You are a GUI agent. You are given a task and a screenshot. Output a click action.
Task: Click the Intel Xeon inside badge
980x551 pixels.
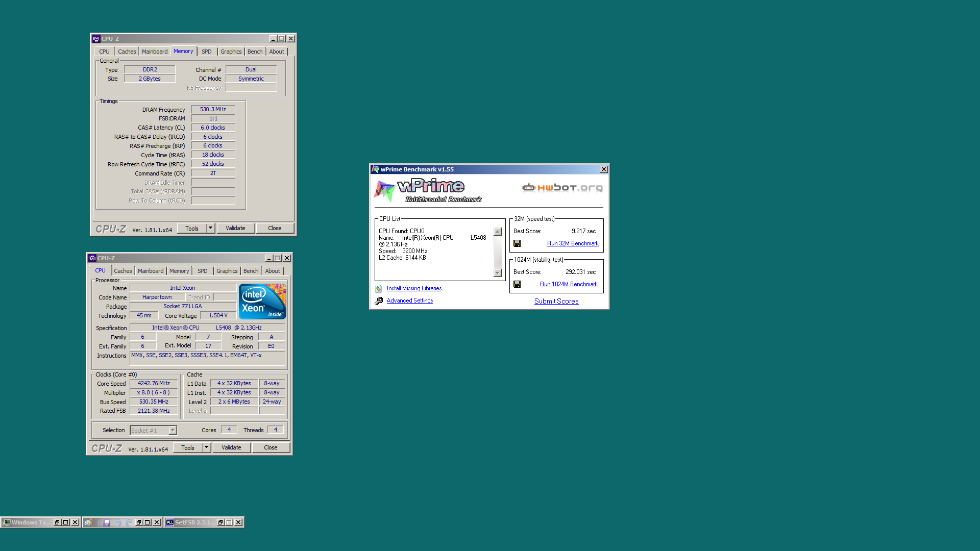click(x=262, y=302)
